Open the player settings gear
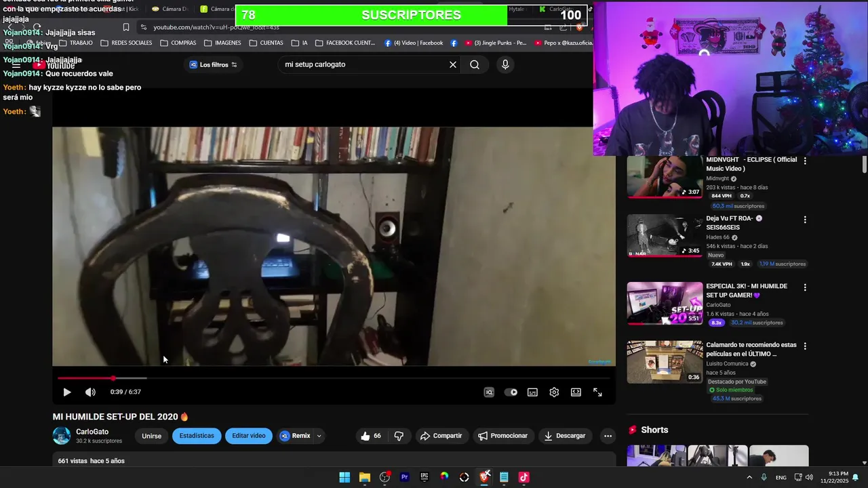 click(554, 392)
